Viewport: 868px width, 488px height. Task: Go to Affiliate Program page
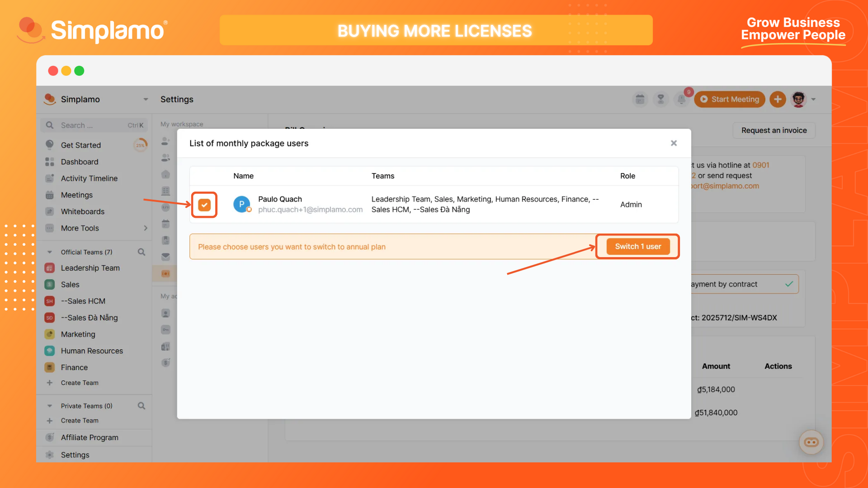pyautogui.click(x=90, y=437)
